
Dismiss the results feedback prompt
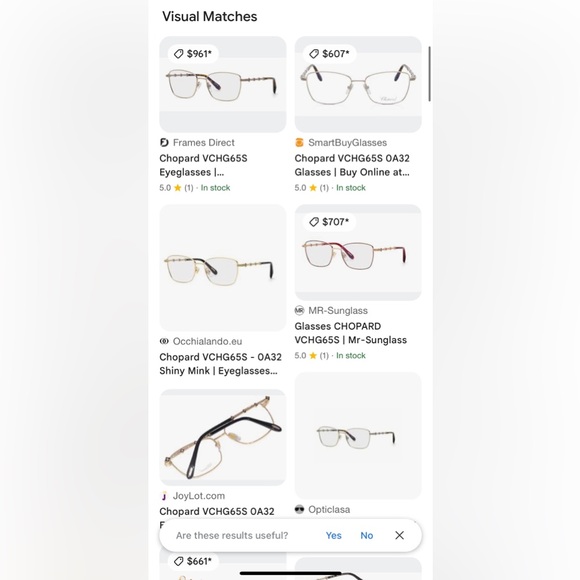(x=399, y=535)
